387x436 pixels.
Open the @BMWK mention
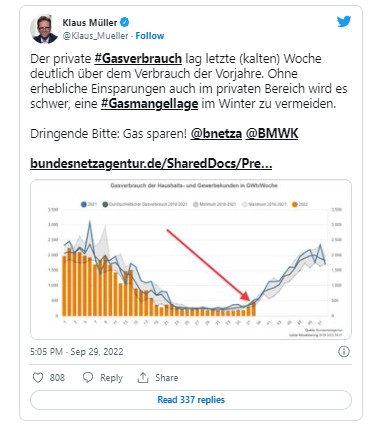coord(272,134)
